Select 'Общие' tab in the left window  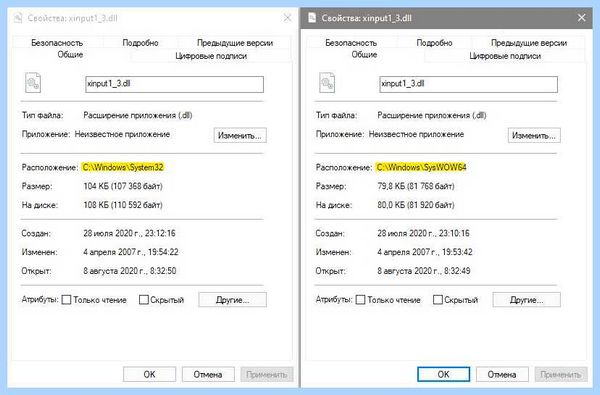70,54
